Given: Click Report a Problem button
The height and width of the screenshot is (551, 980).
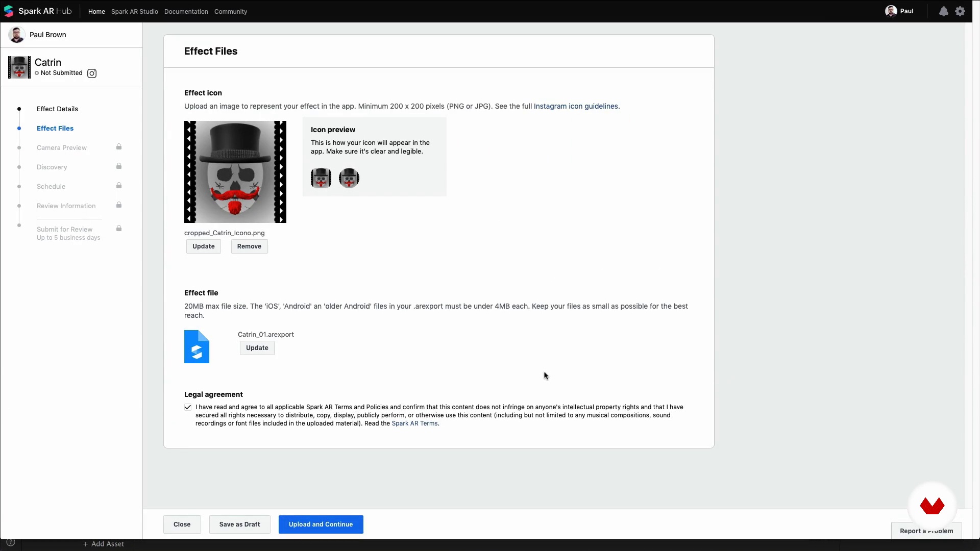Looking at the screenshot, I should coord(926,531).
